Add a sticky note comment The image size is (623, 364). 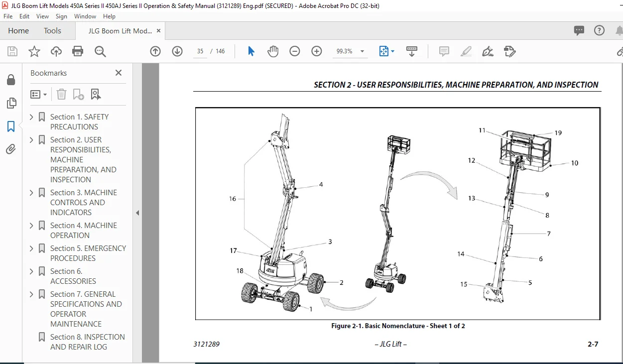(x=444, y=51)
